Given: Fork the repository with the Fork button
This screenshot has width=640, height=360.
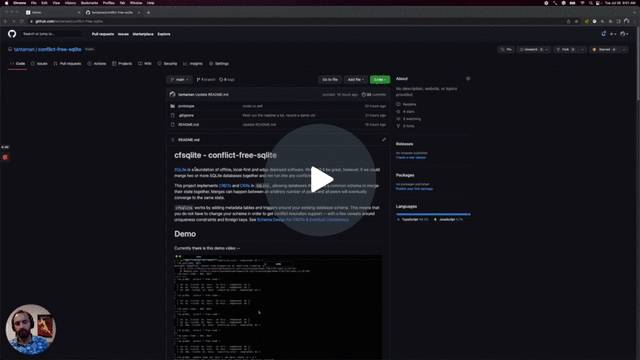Looking at the screenshot, I should point(565,49).
